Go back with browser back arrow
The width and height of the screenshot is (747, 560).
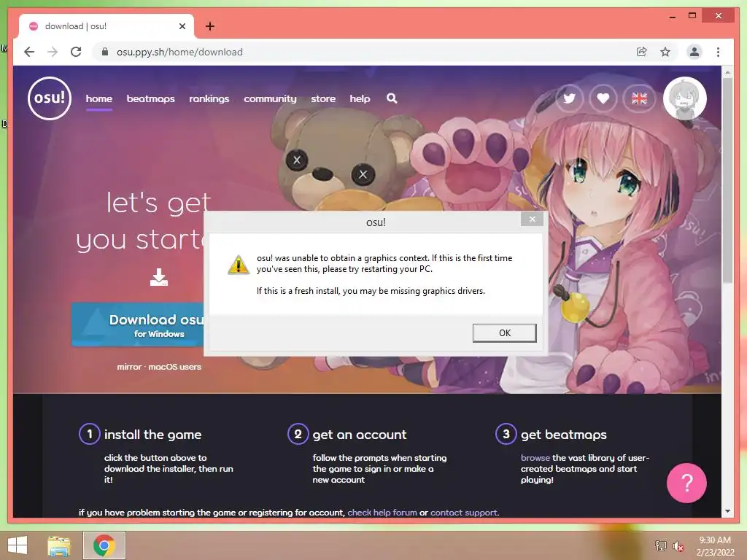(29, 52)
